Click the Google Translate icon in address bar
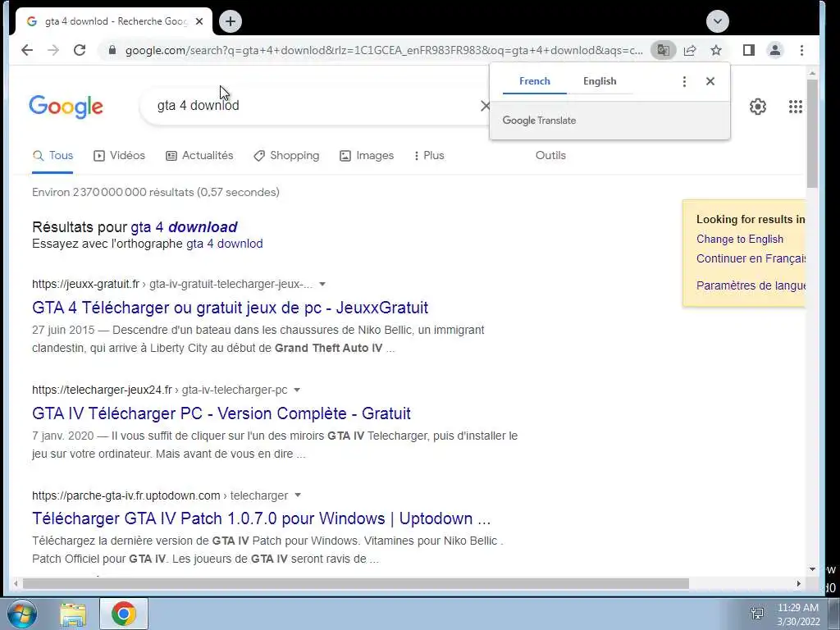840x630 pixels. 663,50
